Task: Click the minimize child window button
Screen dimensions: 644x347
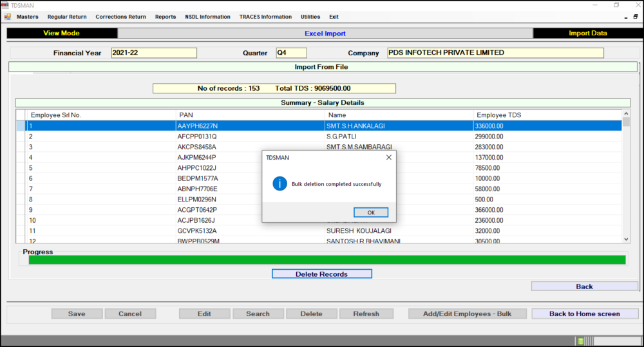Action: (625, 17)
